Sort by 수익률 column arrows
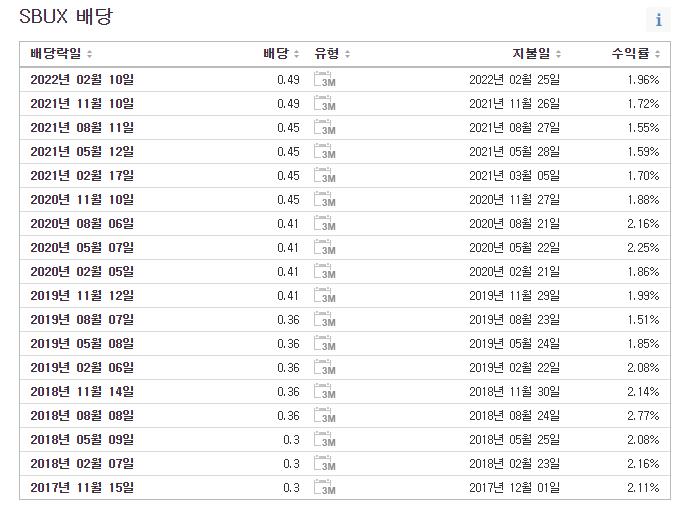Image resolution: width=680 pixels, height=509 pixels. [657, 54]
